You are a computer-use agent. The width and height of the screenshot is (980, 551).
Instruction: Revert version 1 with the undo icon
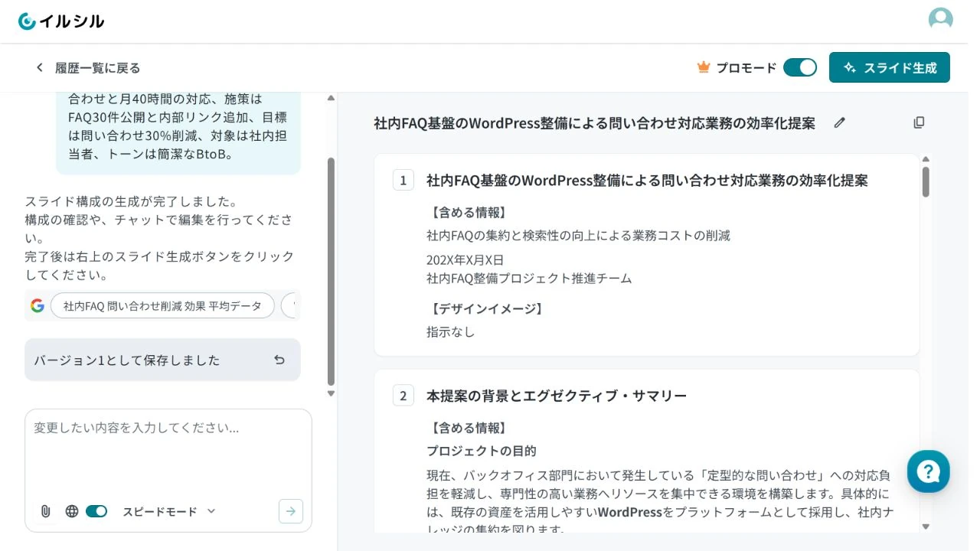279,360
